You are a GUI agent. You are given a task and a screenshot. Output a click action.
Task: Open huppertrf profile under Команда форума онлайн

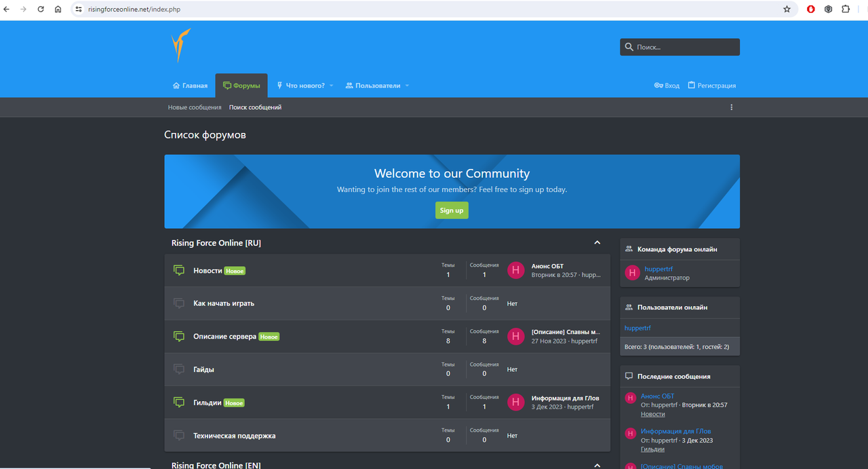(x=658, y=269)
